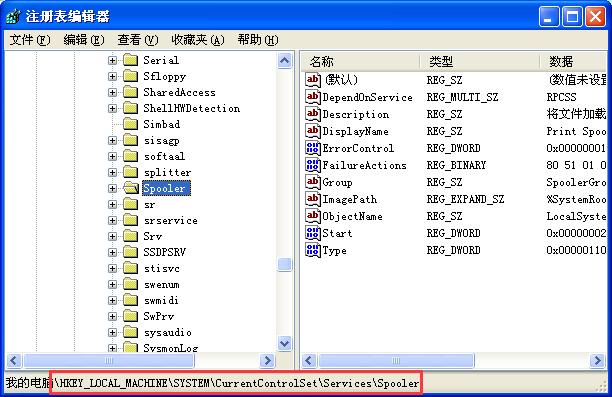Image resolution: width=612 pixels, height=397 pixels.
Task: Click the binary icon of ErrorControl value
Action: (x=313, y=148)
